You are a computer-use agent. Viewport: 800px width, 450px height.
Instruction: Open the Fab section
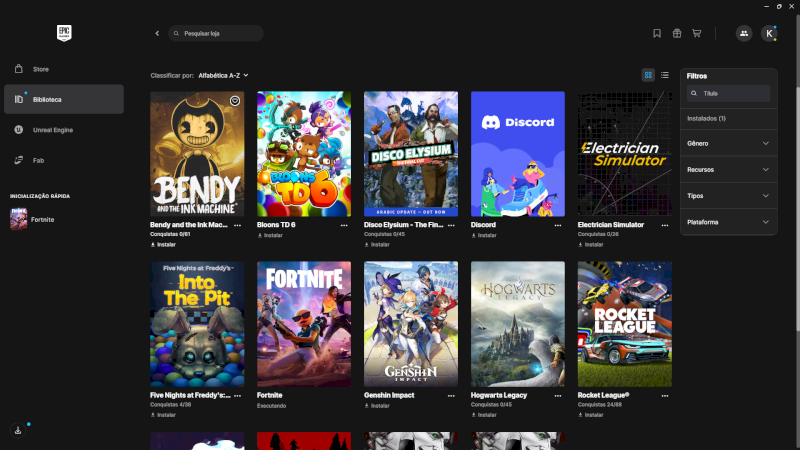click(x=64, y=160)
